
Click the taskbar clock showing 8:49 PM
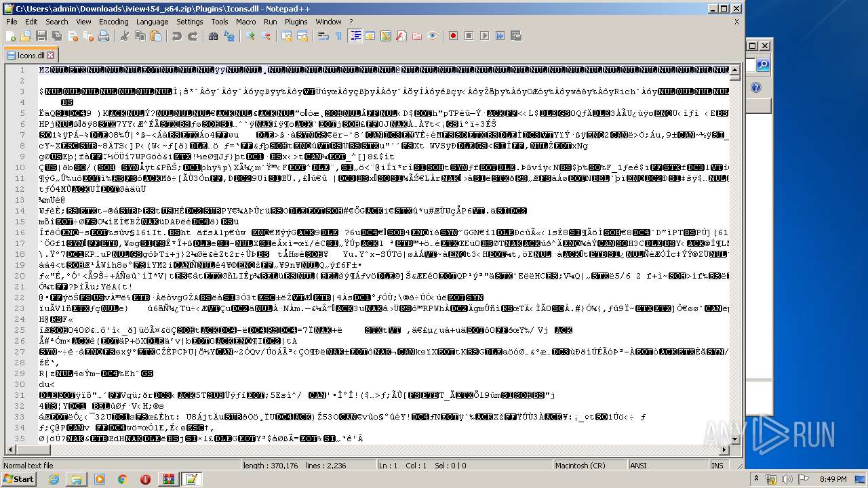coord(833,479)
